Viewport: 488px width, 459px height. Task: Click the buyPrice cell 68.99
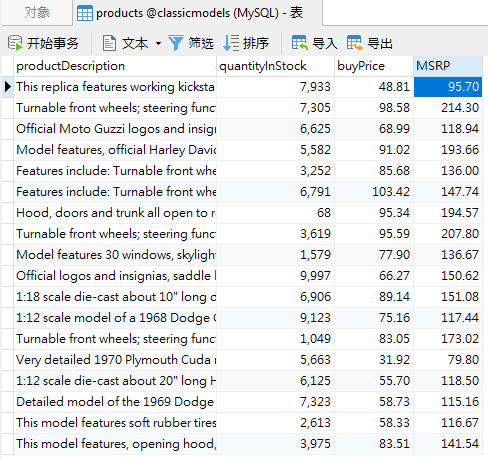374,129
